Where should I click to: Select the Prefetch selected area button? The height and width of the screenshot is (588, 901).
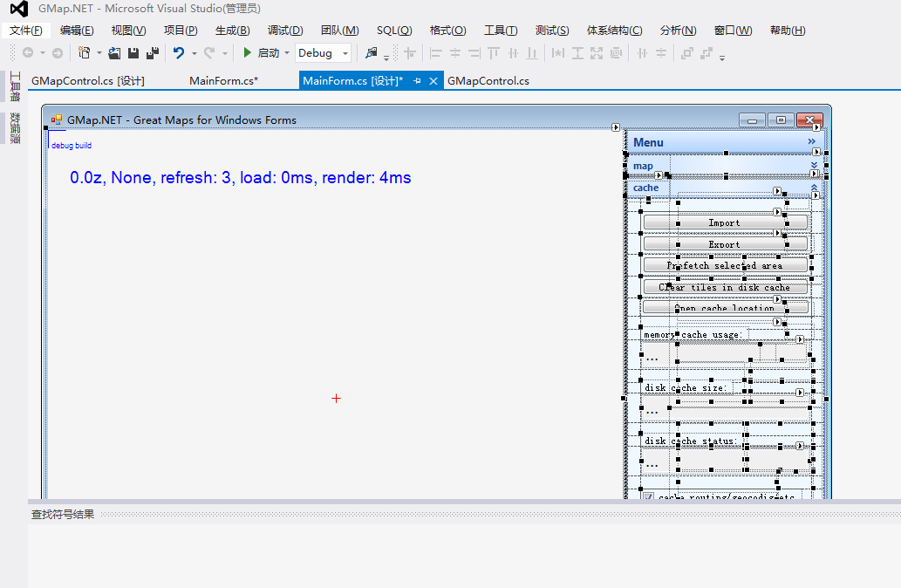pyautogui.click(x=725, y=265)
